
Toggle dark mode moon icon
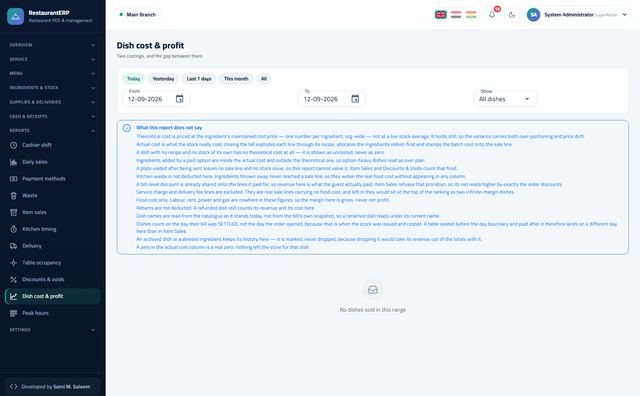tap(512, 15)
